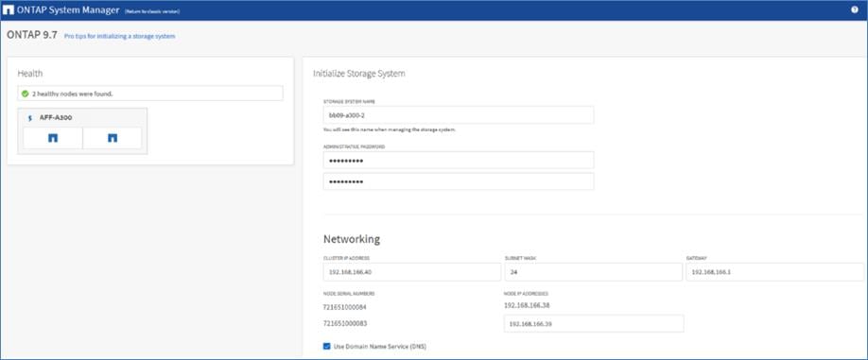The height and width of the screenshot is (360, 868).
Task: Click the Cluster IP Address field
Action: tap(412, 272)
